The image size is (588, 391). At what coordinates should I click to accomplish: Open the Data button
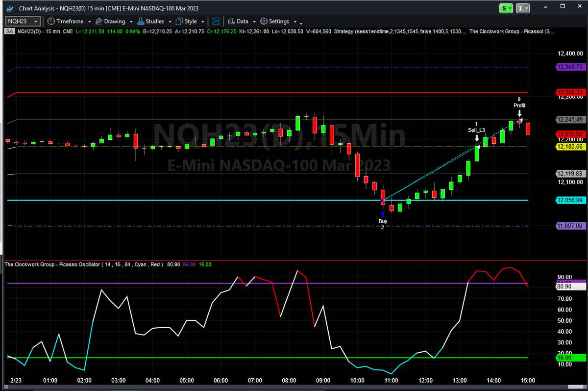pos(239,22)
